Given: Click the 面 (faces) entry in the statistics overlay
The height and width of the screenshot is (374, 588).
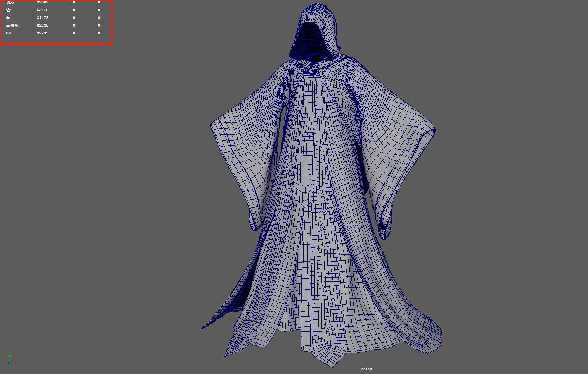Looking at the screenshot, I should point(8,17).
